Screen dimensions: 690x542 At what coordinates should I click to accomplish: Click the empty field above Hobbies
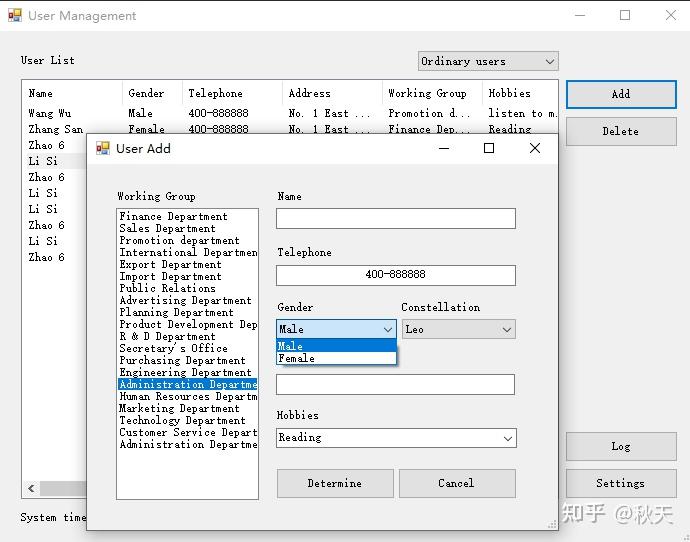tap(395, 385)
